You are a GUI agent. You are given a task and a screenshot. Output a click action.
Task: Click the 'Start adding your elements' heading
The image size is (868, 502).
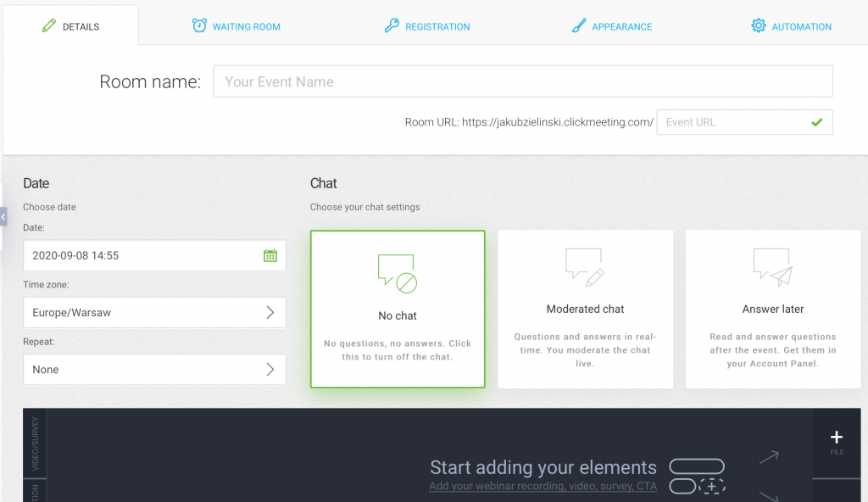click(543, 467)
